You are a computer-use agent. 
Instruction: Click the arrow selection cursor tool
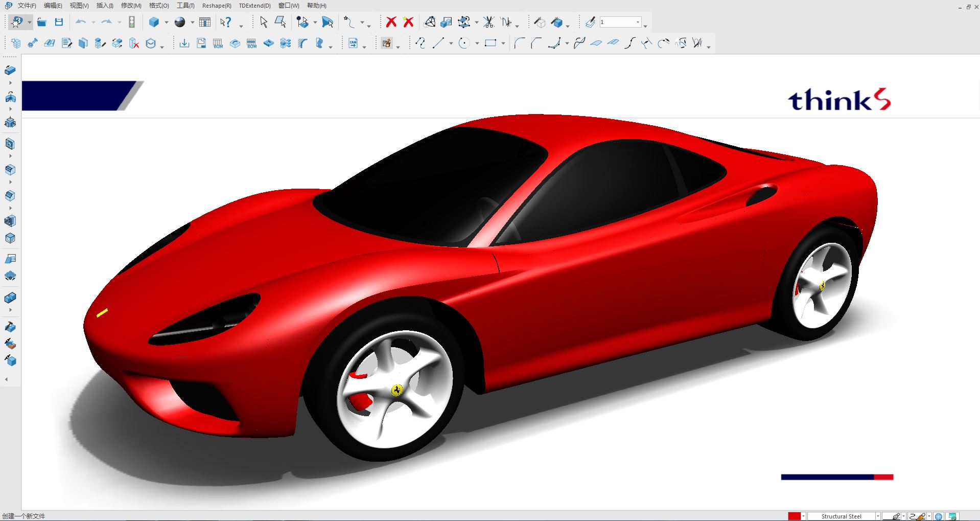264,22
